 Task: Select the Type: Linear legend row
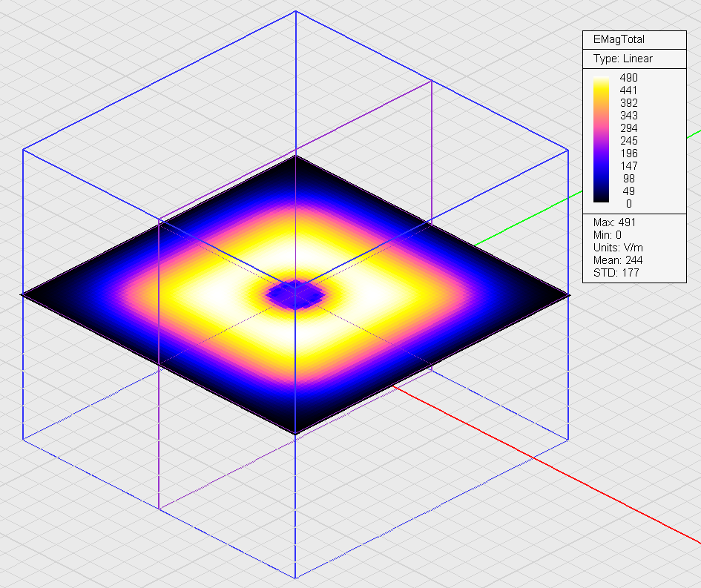[622, 59]
